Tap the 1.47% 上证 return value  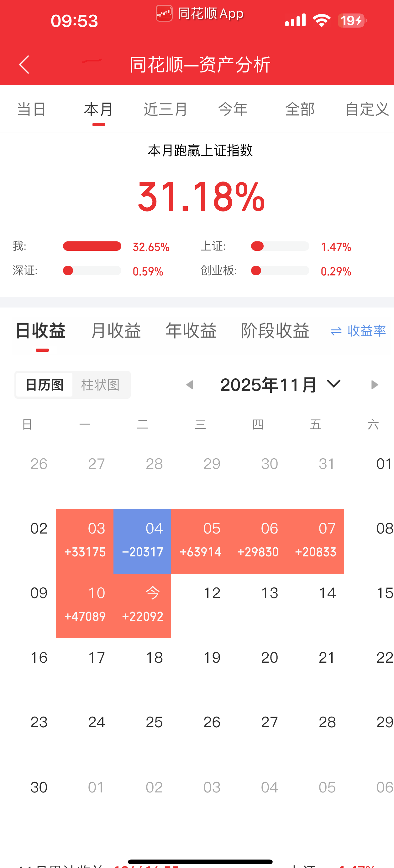click(336, 247)
